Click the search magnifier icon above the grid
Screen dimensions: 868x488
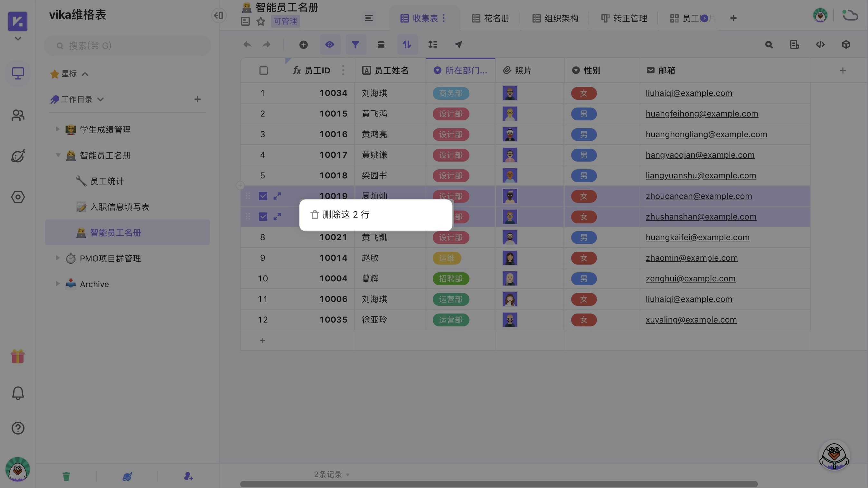[769, 44]
